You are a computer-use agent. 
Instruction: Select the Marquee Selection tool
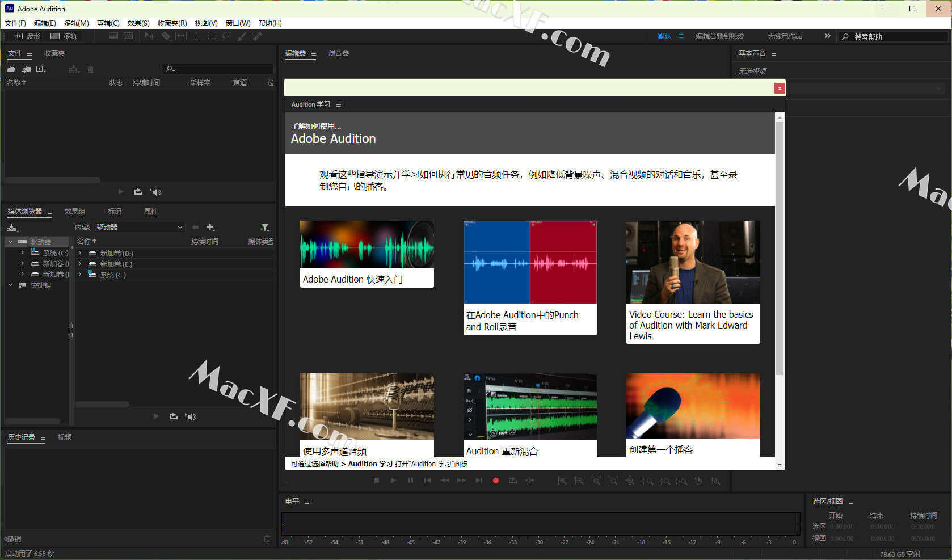[212, 36]
